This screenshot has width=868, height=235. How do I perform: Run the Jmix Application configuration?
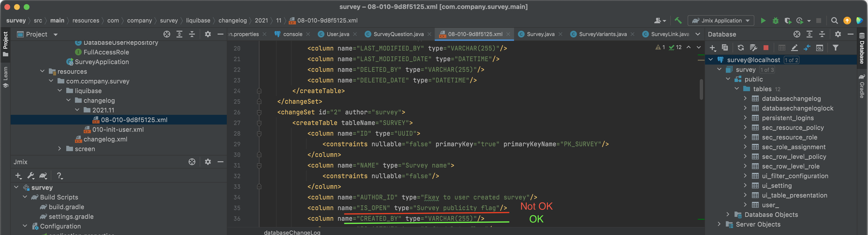click(x=764, y=21)
